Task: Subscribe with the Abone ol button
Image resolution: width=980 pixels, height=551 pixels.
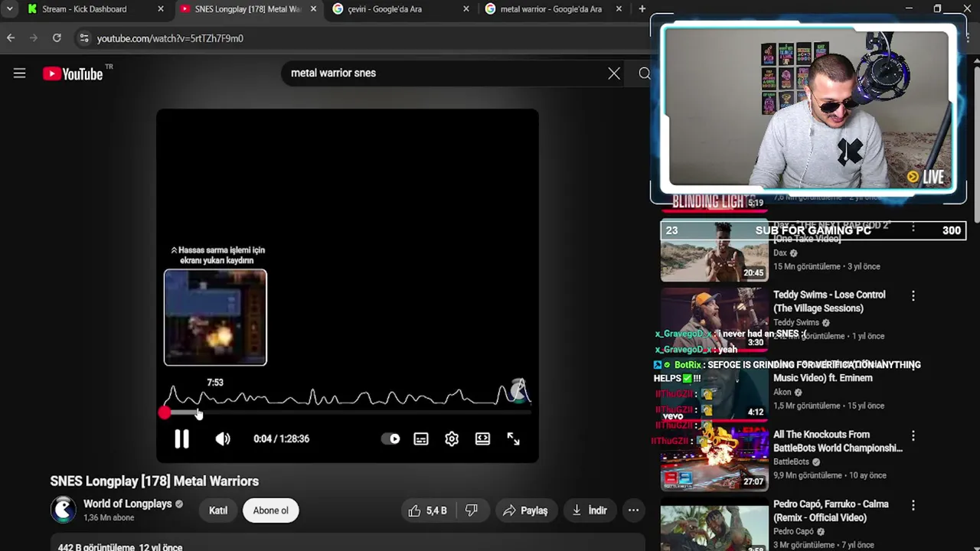Action: (271, 510)
